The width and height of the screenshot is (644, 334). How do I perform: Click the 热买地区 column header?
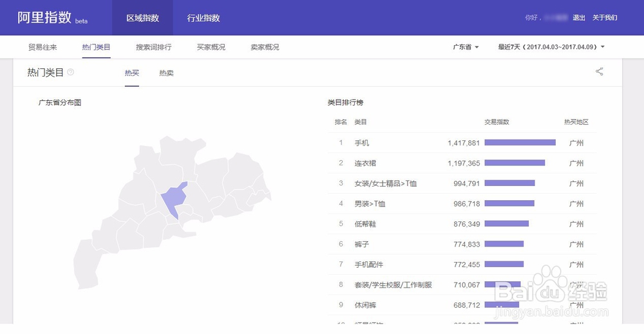pos(576,122)
